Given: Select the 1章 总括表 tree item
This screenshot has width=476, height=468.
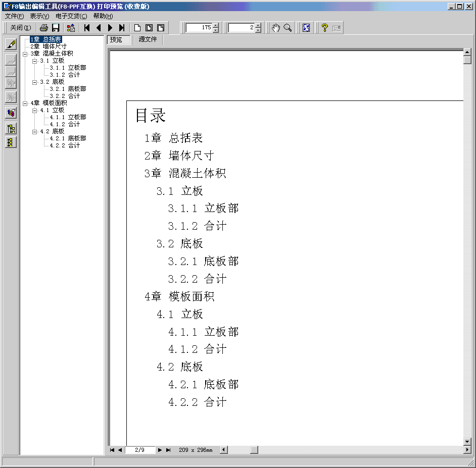Looking at the screenshot, I should click(x=46, y=39).
